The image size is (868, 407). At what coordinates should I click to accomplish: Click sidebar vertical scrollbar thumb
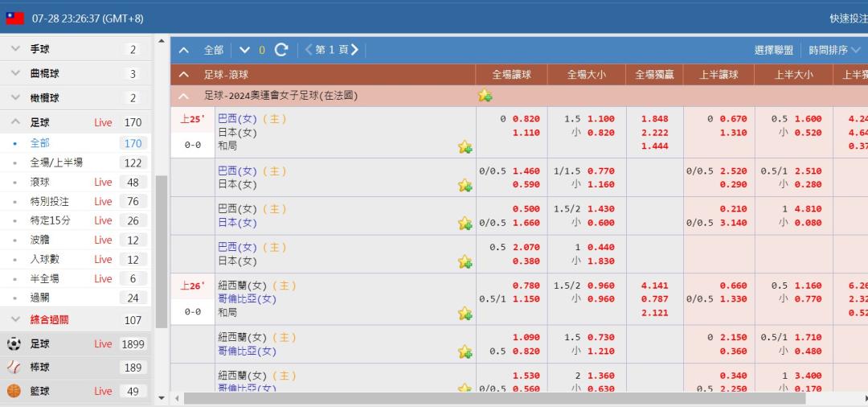click(x=161, y=252)
